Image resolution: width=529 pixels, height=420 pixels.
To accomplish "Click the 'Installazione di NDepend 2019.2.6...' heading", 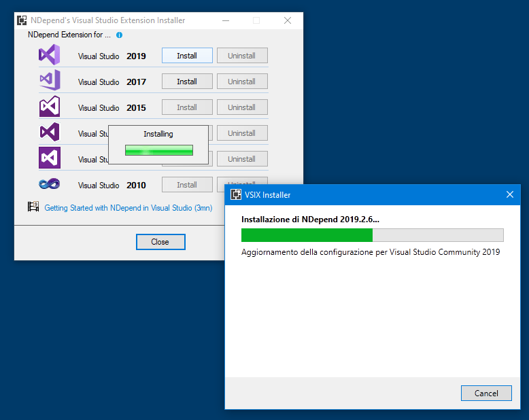I will (310, 220).
